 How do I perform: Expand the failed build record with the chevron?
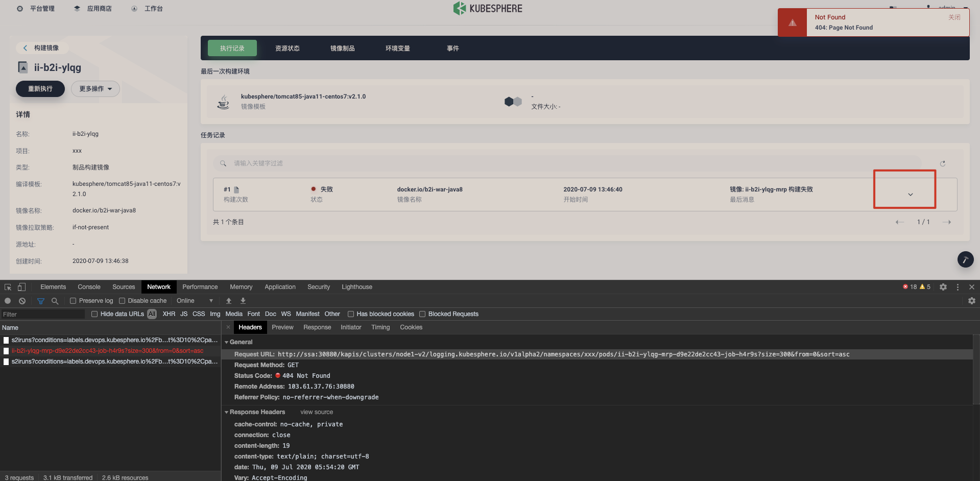910,194
